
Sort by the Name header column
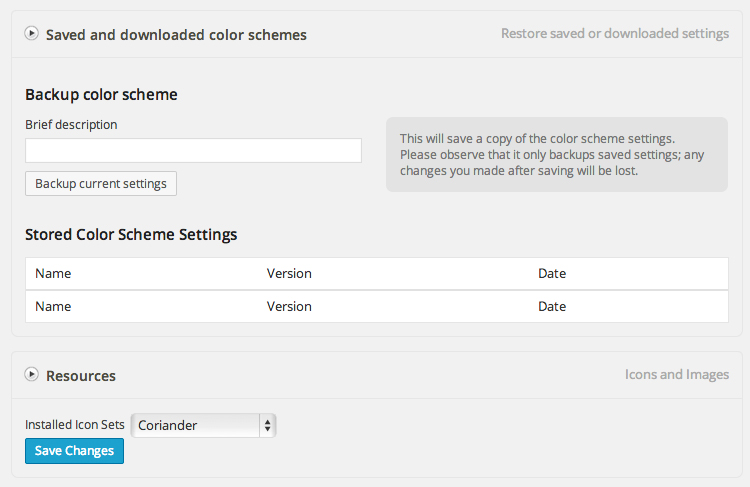pyautogui.click(x=53, y=274)
